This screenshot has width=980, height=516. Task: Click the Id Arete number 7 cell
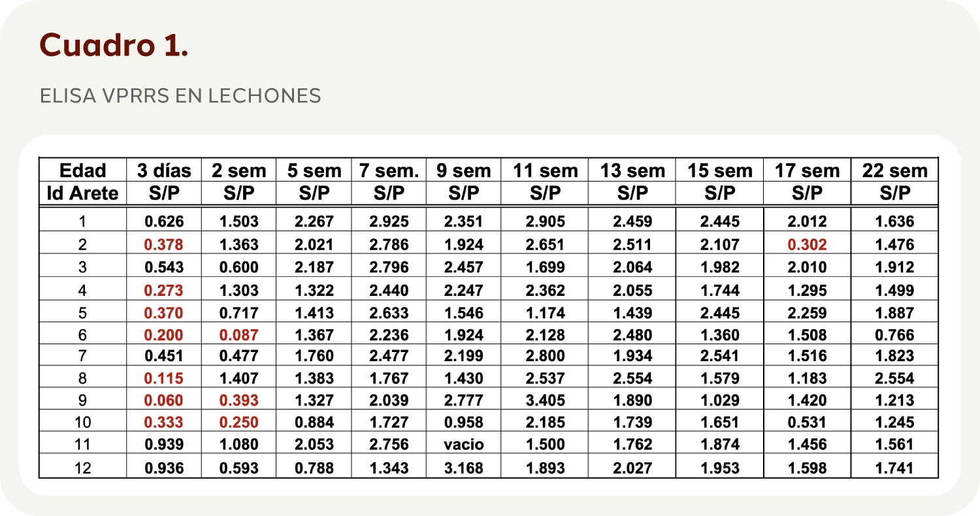(82, 357)
